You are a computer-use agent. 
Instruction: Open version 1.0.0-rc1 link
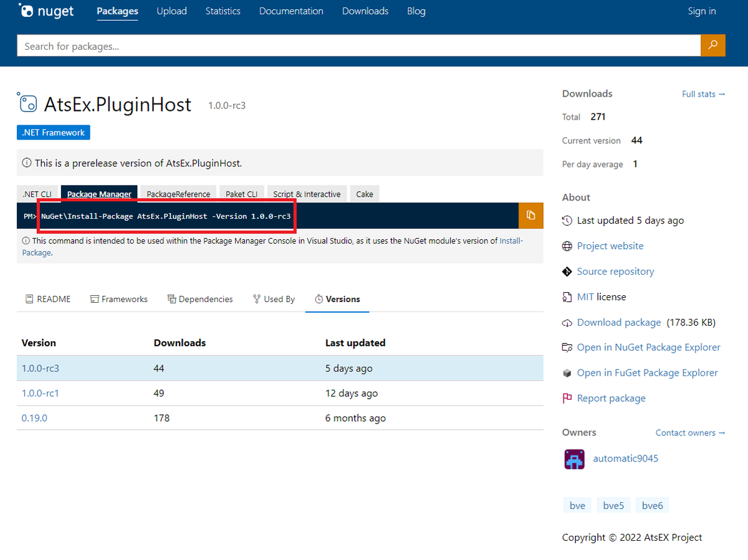pyautogui.click(x=41, y=393)
